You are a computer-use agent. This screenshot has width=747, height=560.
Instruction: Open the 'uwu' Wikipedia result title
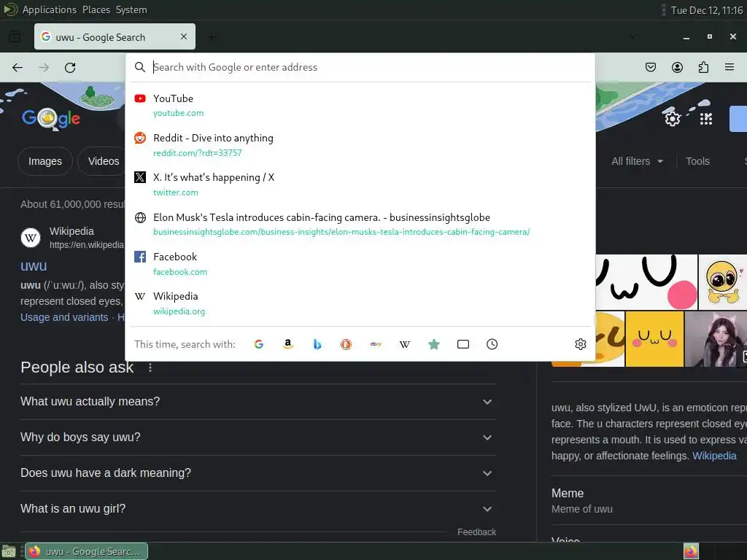pyautogui.click(x=34, y=265)
